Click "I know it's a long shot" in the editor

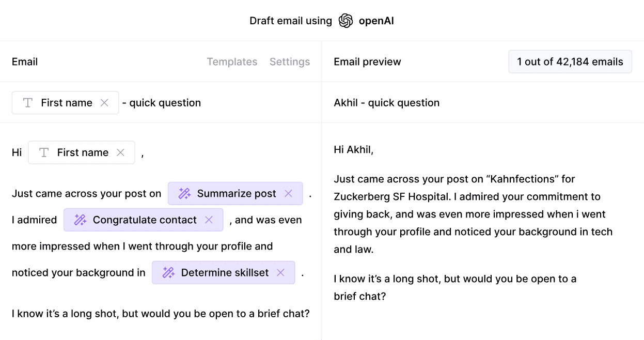pos(65,314)
